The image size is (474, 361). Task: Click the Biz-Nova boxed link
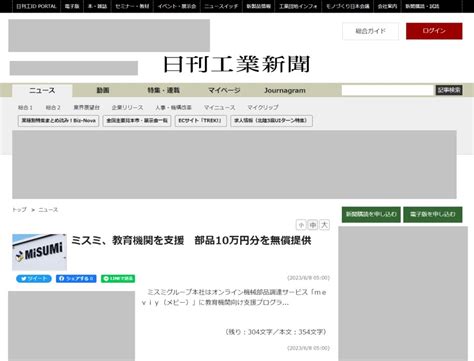(x=59, y=121)
